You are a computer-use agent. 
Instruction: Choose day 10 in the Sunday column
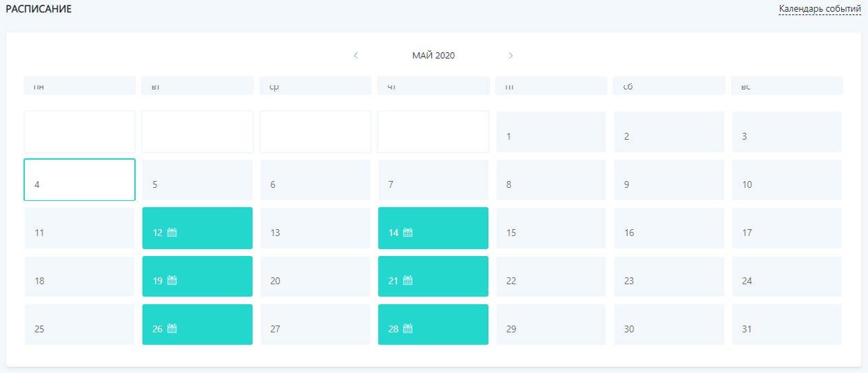click(x=787, y=180)
